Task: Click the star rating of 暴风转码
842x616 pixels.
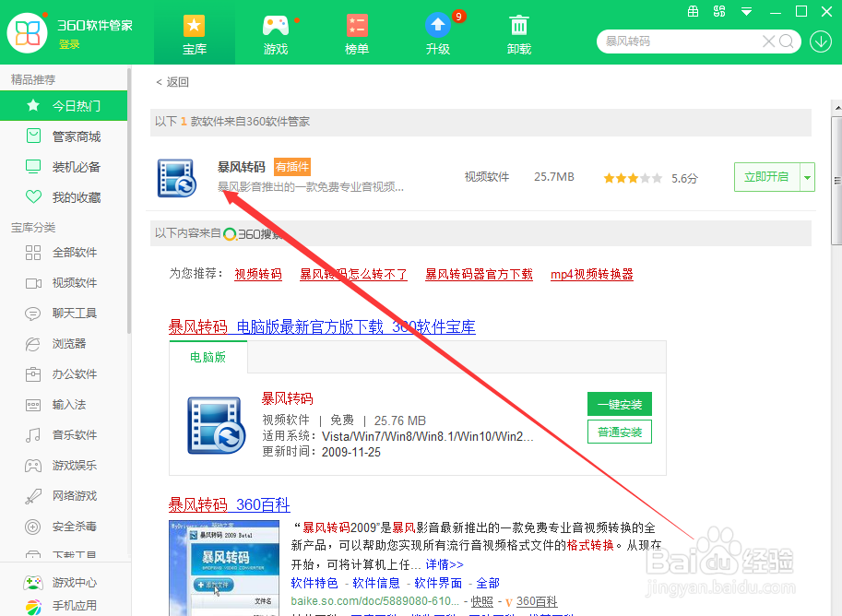Action: pos(633,178)
